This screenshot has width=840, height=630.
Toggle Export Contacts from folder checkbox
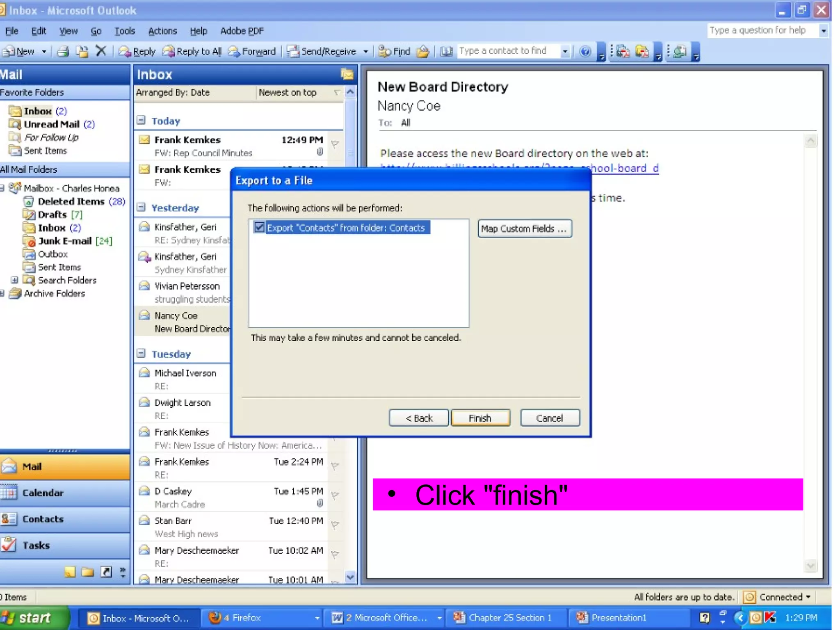coord(259,227)
